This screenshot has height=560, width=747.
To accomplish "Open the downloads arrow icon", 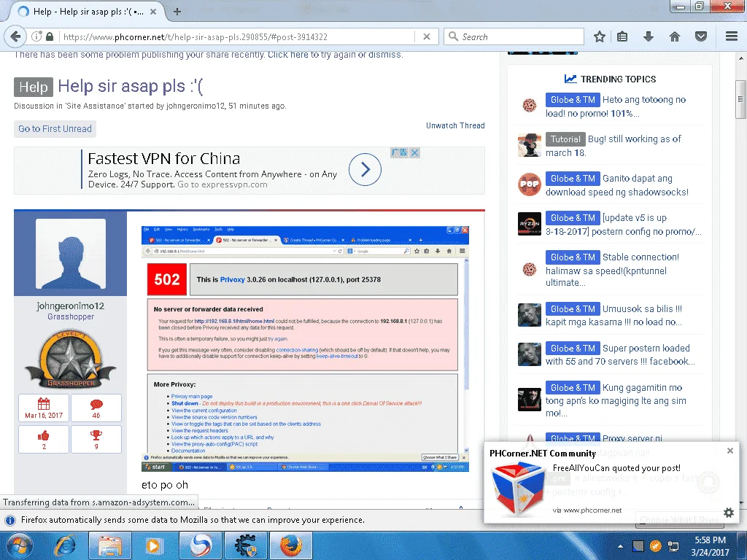I will pyautogui.click(x=649, y=36).
